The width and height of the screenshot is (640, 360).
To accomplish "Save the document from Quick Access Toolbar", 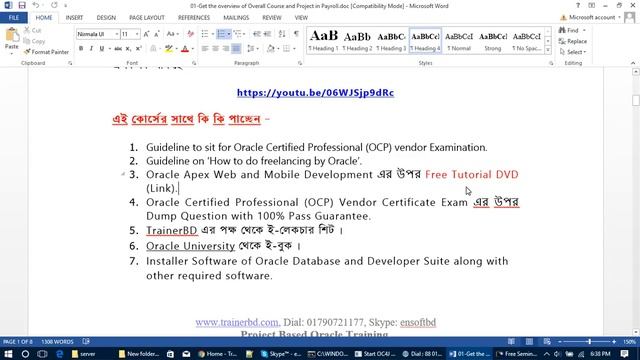I will coord(22,6).
